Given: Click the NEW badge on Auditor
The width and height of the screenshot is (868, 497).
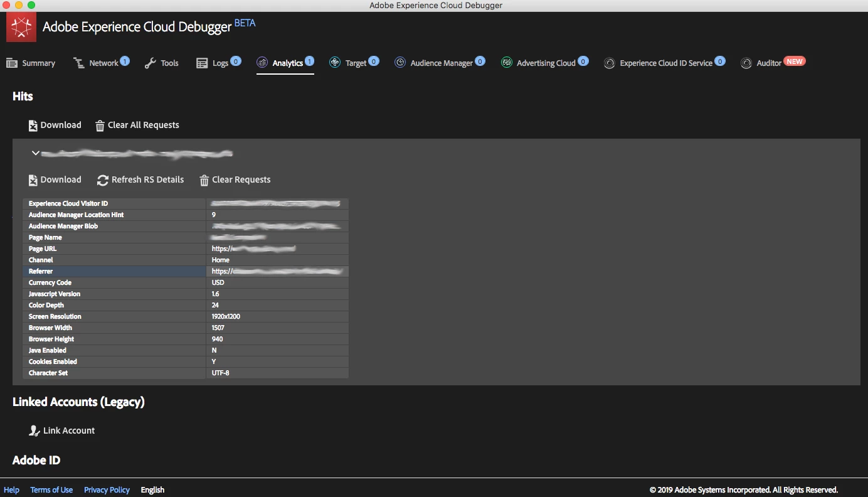Looking at the screenshot, I should click(x=795, y=61).
